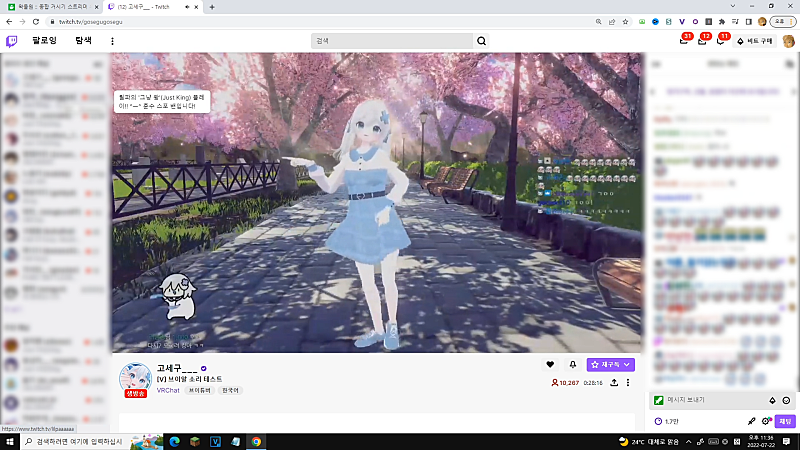Open the Windows Start menu
This screenshot has width=800, height=450.
pyautogui.click(x=10, y=441)
